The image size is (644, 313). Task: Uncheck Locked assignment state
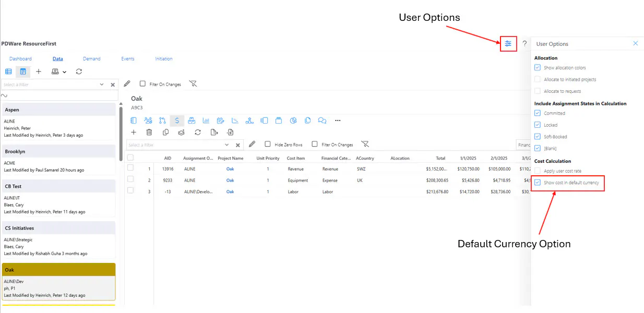tap(538, 125)
